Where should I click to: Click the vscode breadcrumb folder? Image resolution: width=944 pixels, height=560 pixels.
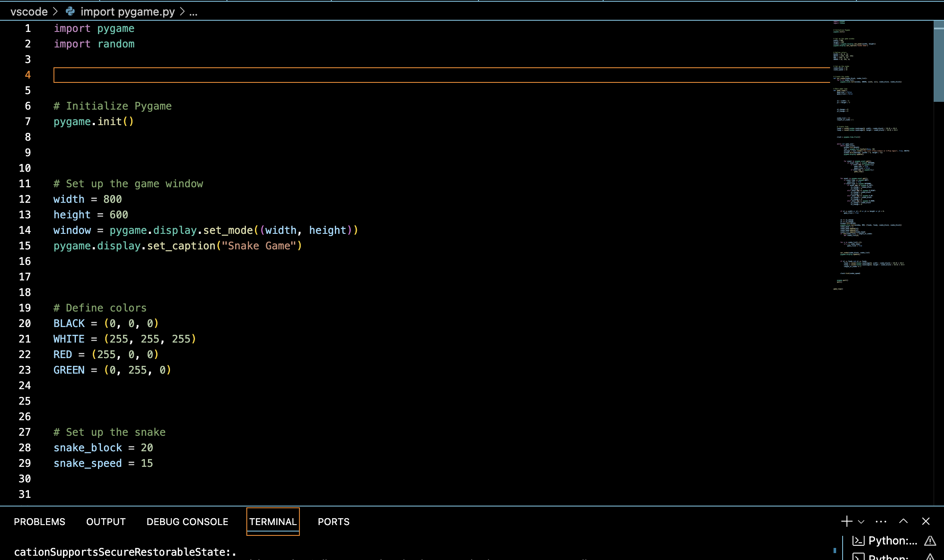pos(29,12)
